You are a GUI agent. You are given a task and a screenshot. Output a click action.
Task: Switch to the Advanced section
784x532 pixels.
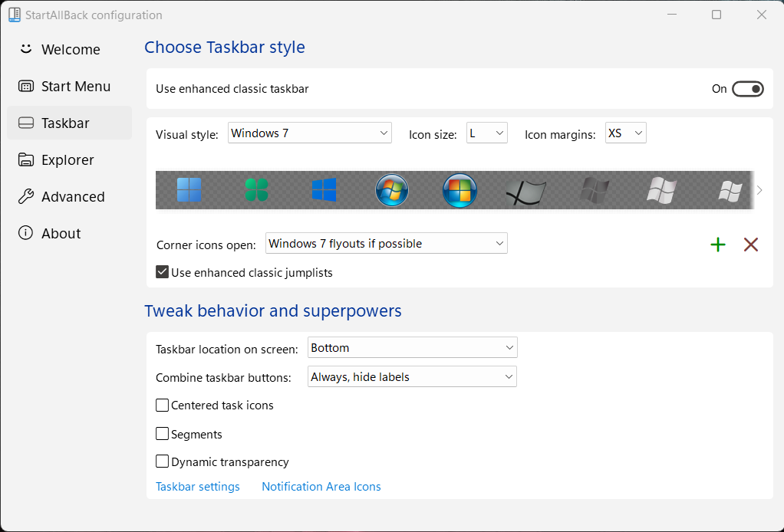tap(70, 196)
